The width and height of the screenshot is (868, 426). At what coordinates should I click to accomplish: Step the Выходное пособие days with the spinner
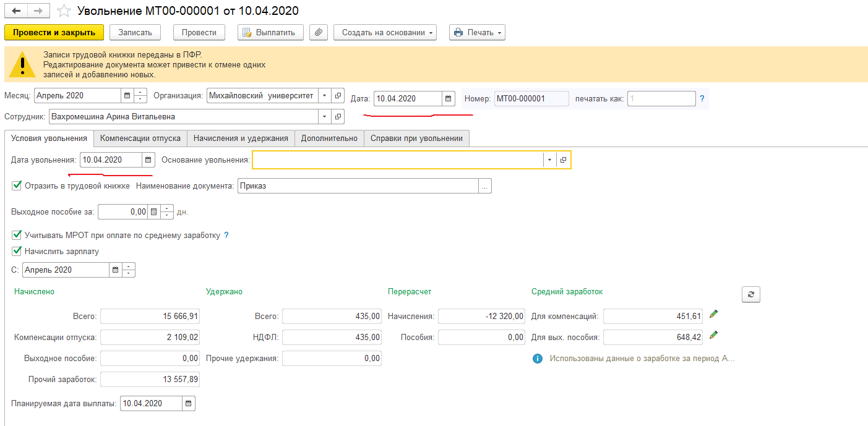[167, 211]
